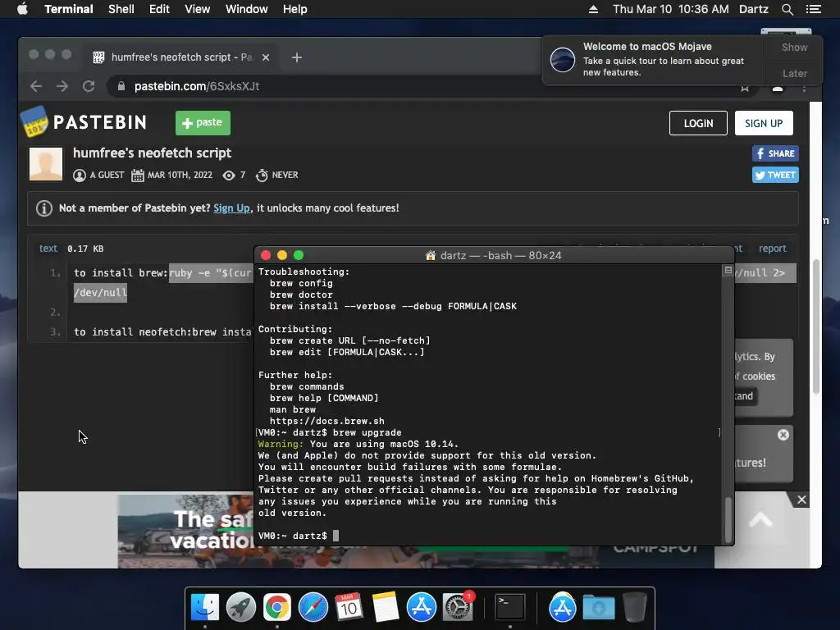Open the Trash in the Dock
This screenshot has height=630, width=840.
(x=635, y=608)
